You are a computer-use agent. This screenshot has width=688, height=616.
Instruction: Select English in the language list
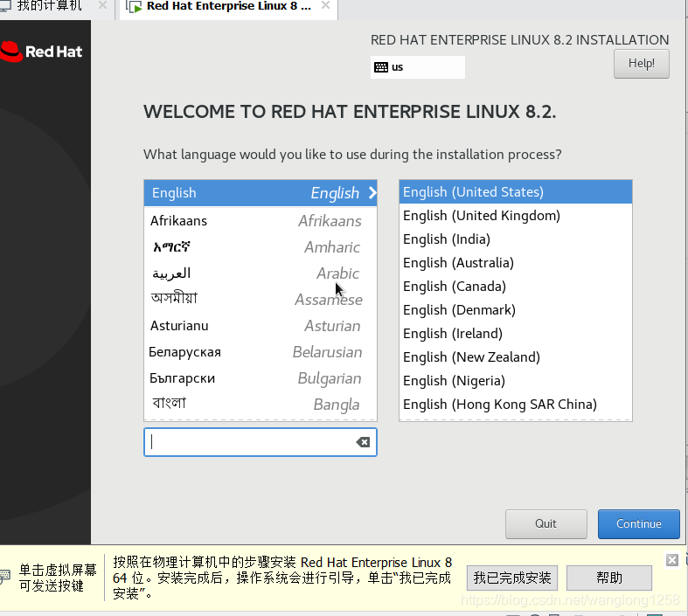click(261, 193)
